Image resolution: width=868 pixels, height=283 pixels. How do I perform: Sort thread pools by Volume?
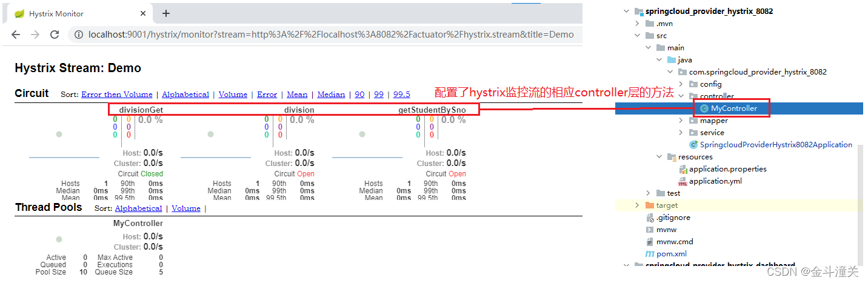point(186,208)
